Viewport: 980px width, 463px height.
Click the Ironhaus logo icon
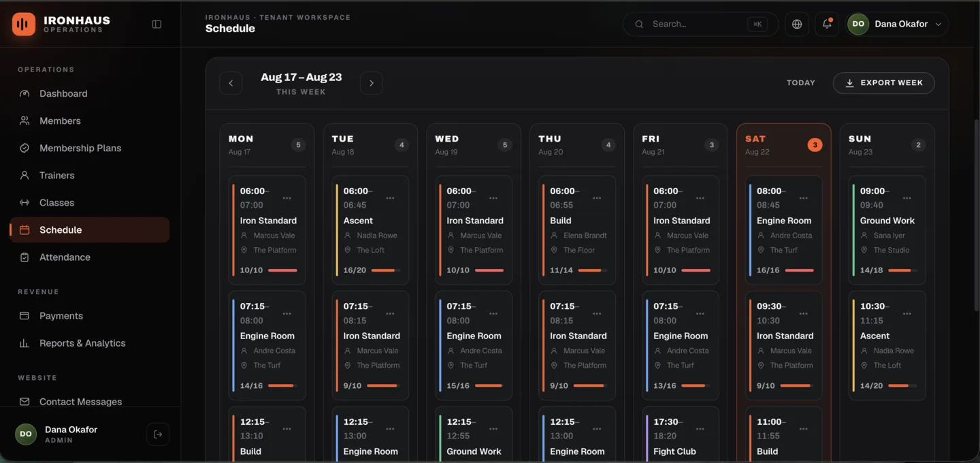[x=24, y=24]
